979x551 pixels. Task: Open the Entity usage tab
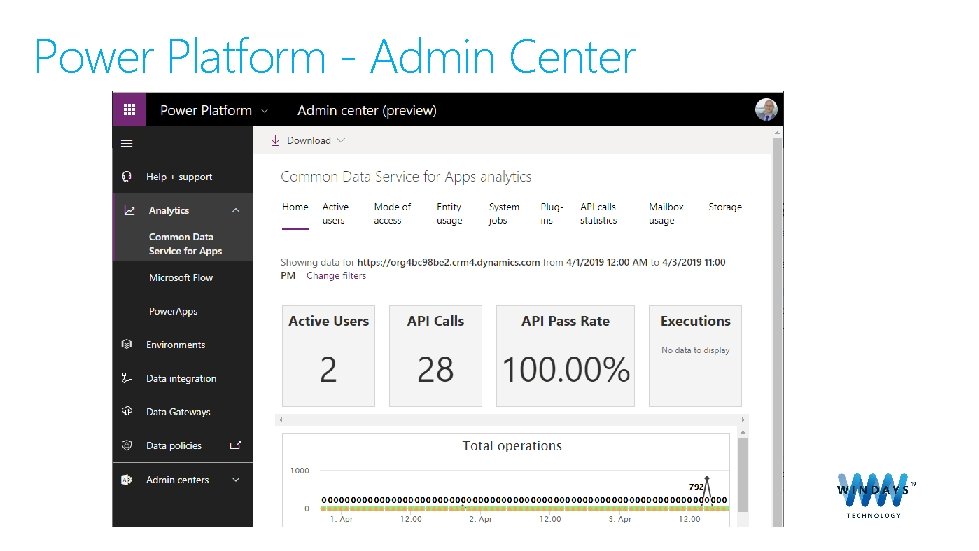point(449,213)
